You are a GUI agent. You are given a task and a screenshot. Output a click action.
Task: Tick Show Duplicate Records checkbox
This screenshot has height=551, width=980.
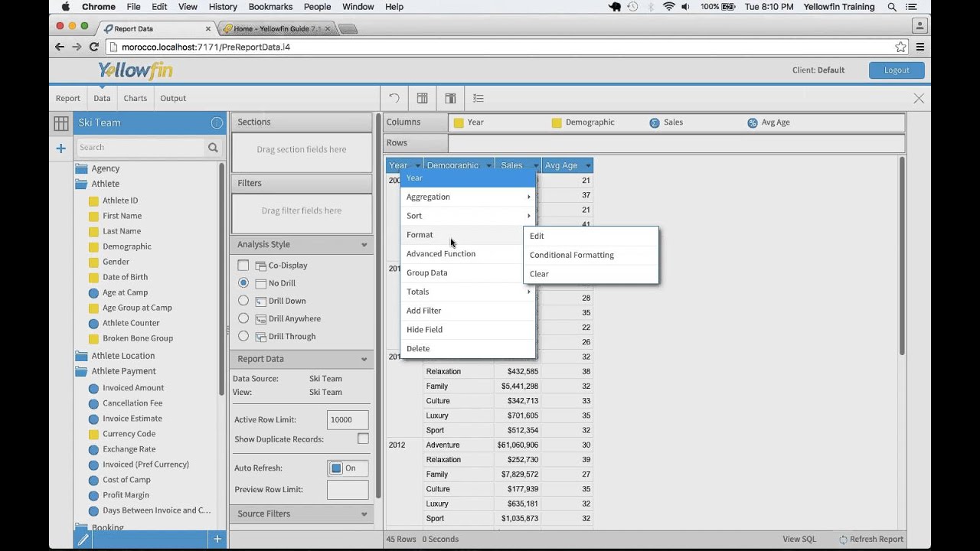pos(363,439)
